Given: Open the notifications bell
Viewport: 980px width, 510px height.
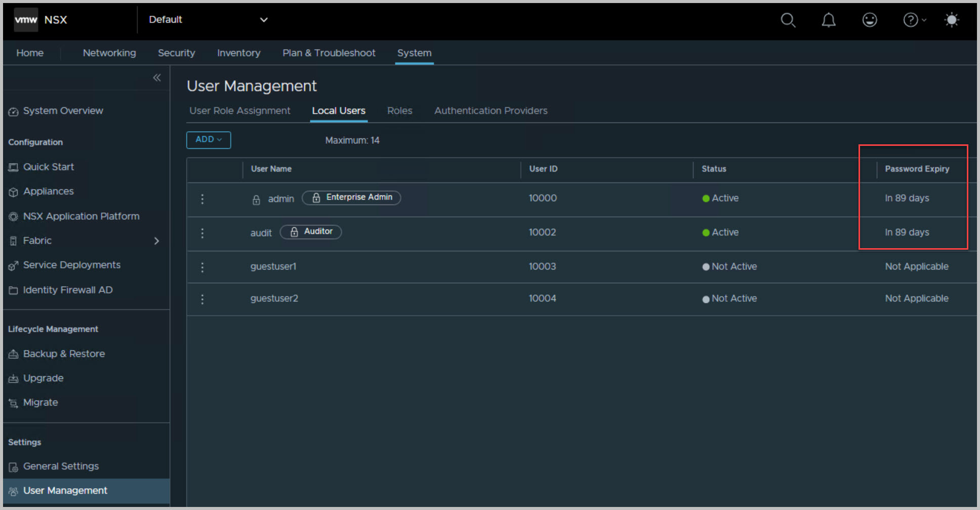Looking at the screenshot, I should 828,20.
